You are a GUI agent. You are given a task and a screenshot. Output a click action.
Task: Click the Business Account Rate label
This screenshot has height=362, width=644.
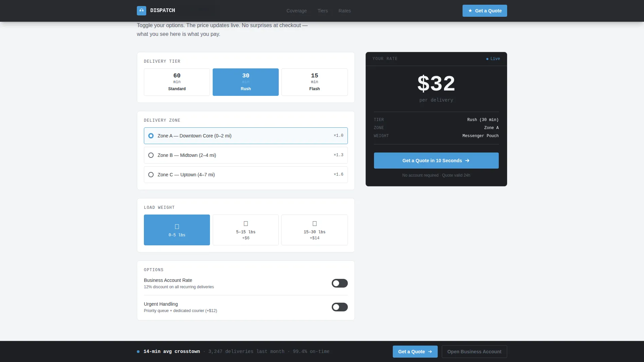pyautogui.click(x=168, y=280)
